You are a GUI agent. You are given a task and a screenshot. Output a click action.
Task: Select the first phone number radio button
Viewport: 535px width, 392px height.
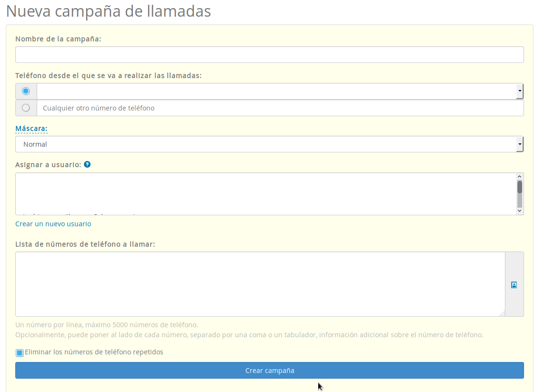coord(25,91)
